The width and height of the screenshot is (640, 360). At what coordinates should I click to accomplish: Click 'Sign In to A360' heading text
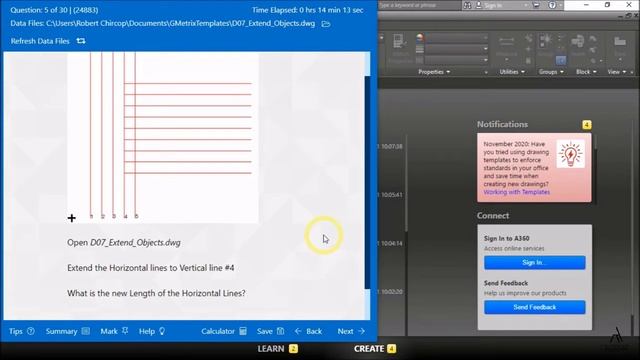click(507, 238)
